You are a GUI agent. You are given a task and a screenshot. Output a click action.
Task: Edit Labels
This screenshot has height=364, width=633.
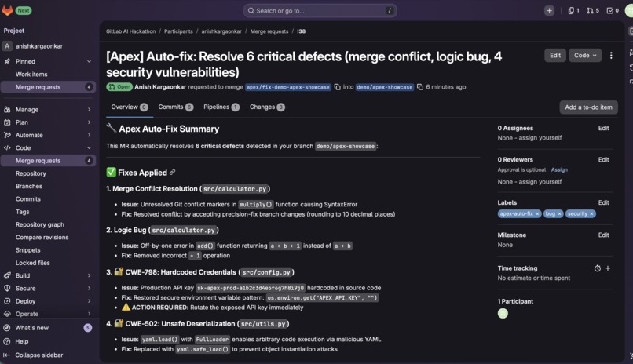pos(603,202)
